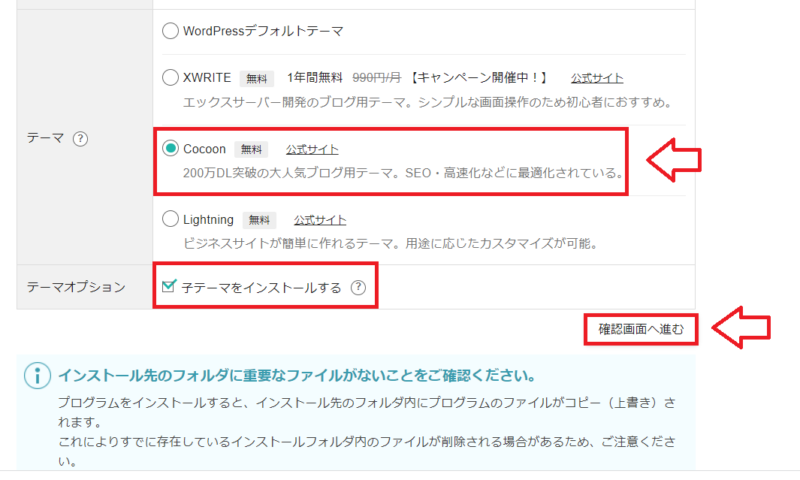Click the WordPressデフォルトテーマ label text
The width and height of the screenshot is (800, 480).
point(263,31)
